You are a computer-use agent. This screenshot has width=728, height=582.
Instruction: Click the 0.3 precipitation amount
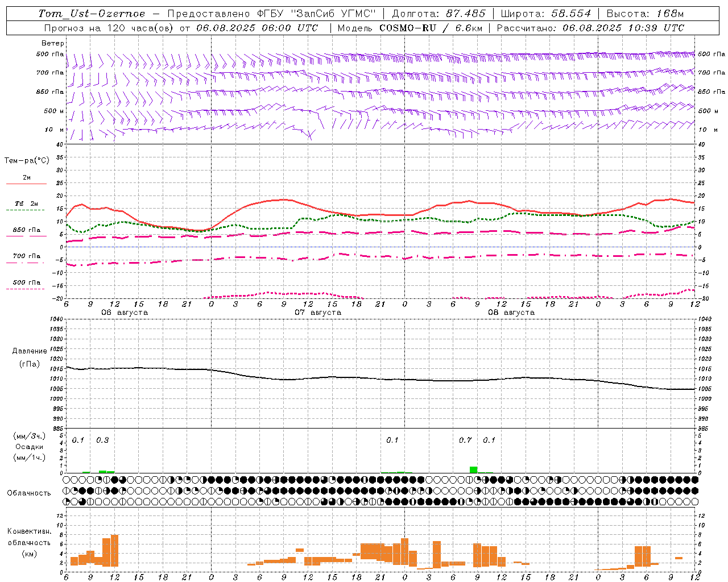(102, 440)
